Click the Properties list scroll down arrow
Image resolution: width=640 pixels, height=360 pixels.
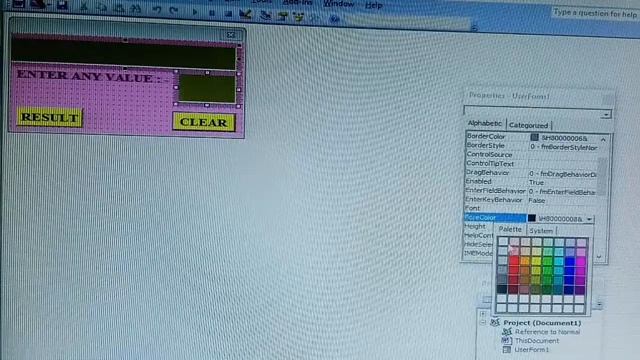click(x=599, y=257)
